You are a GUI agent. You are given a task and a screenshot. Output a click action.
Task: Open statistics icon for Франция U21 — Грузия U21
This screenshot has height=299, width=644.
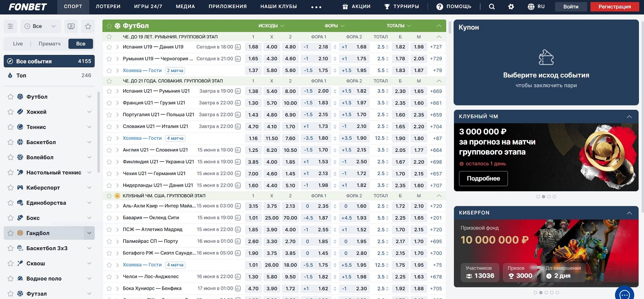(x=238, y=103)
